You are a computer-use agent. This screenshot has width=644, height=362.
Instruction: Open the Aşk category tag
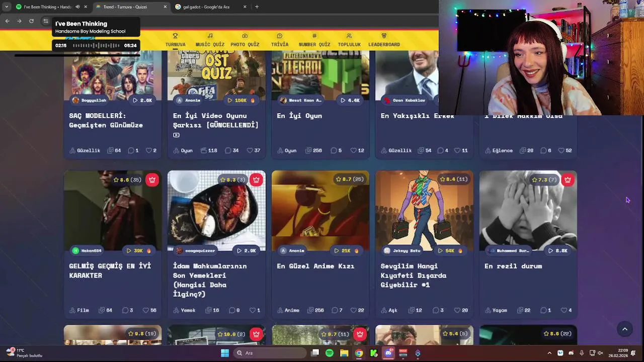389,310
